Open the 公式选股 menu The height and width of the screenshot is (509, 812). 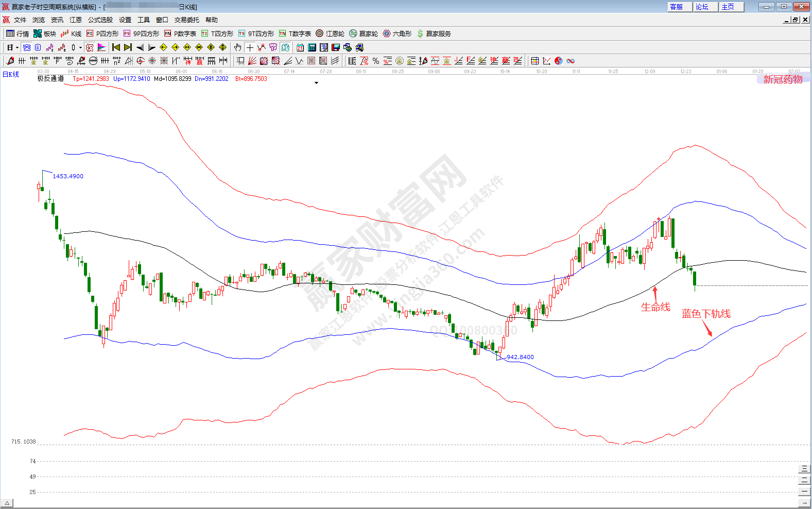pos(100,20)
